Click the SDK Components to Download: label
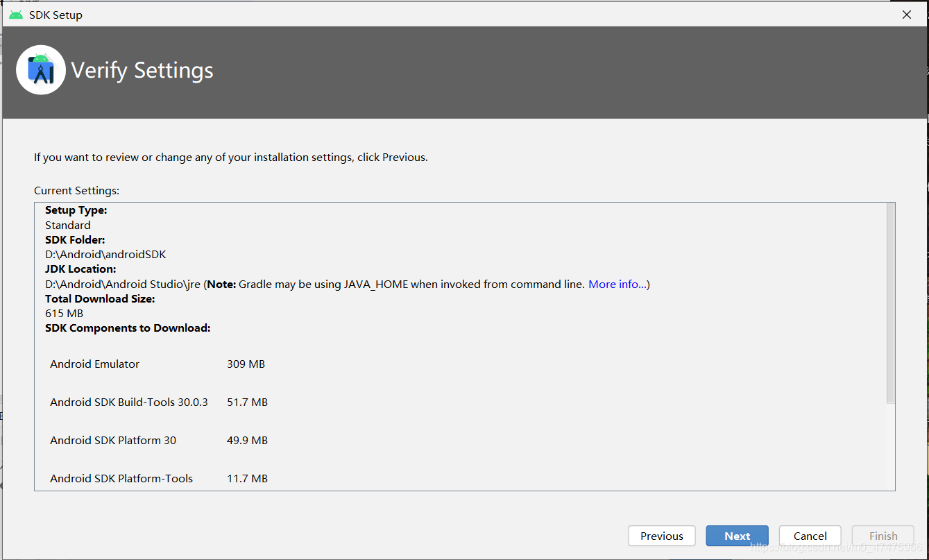 pos(128,328)
